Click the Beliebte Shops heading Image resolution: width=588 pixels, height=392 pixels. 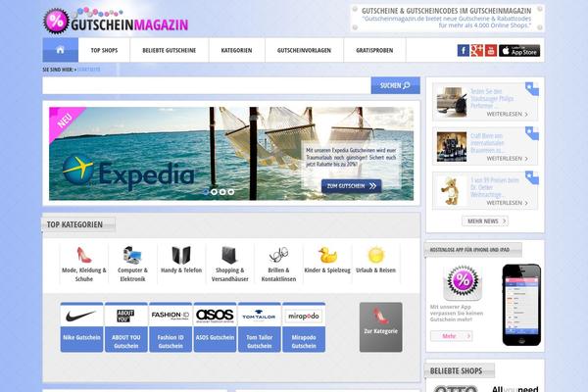[x=456, y=371]
